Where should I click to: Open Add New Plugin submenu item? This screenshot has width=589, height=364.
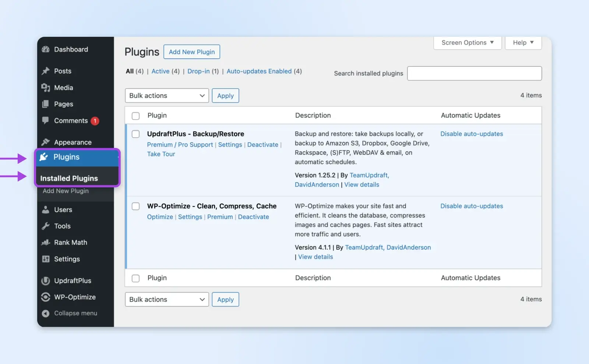click(x=66, y=191)
